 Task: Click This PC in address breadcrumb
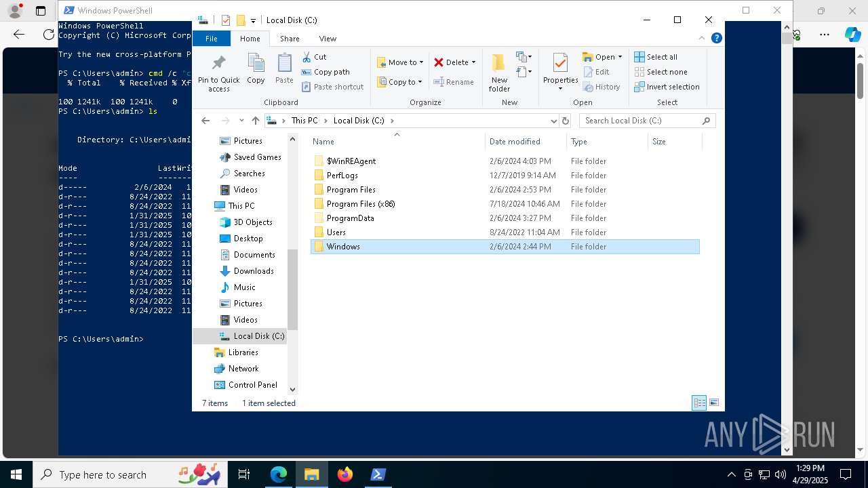click(304, 121)
